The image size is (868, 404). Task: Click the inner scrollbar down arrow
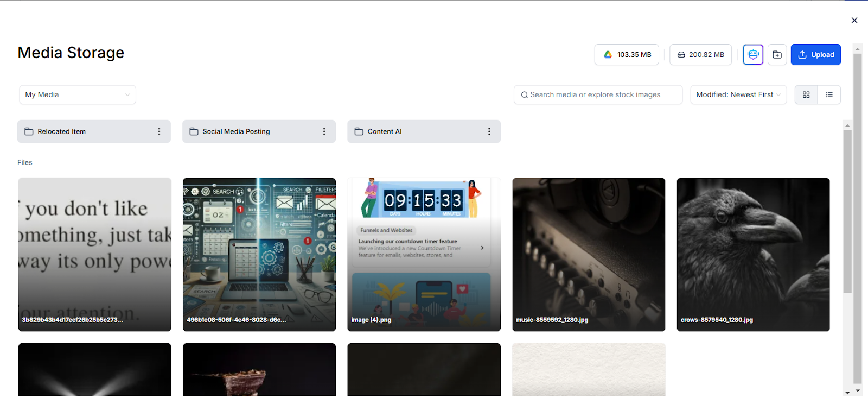click(x=847, y=392)
